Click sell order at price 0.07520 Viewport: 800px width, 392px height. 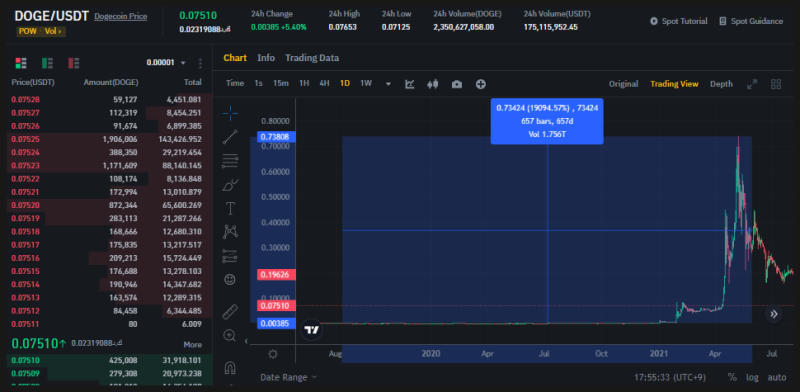[x=109, y=205]
